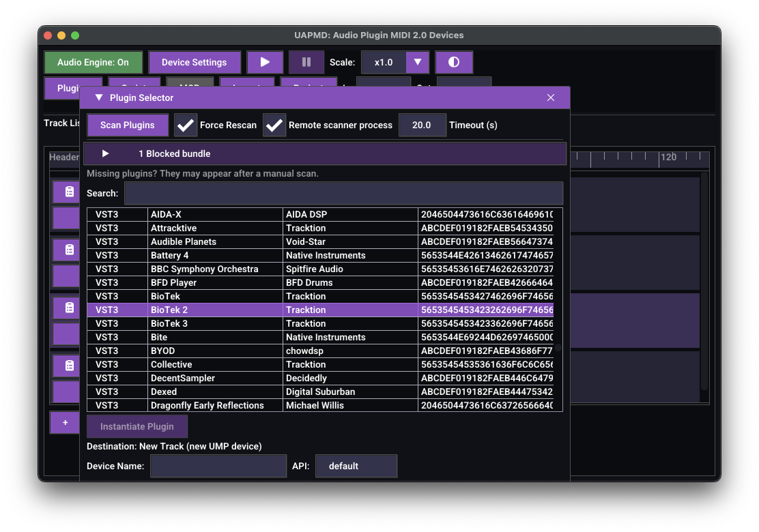Turn off the Audio Engine
759x532 pixels.
(x=93, y=62)
